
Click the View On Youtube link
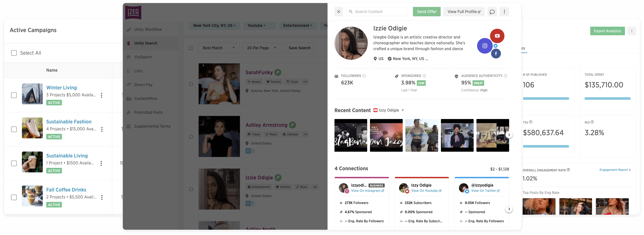(426, 191)
